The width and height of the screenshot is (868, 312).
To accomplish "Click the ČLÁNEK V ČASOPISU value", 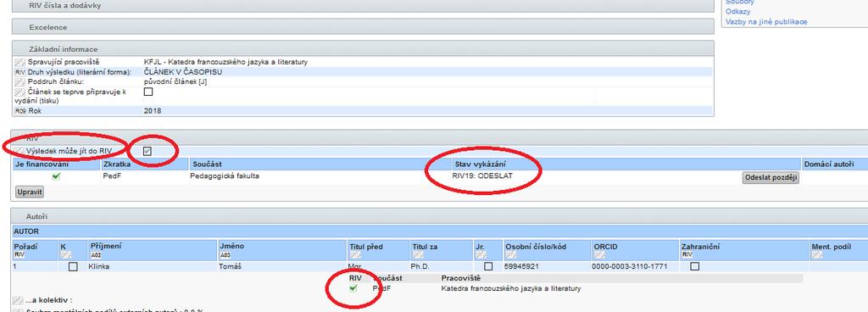I will click(182, 72).
